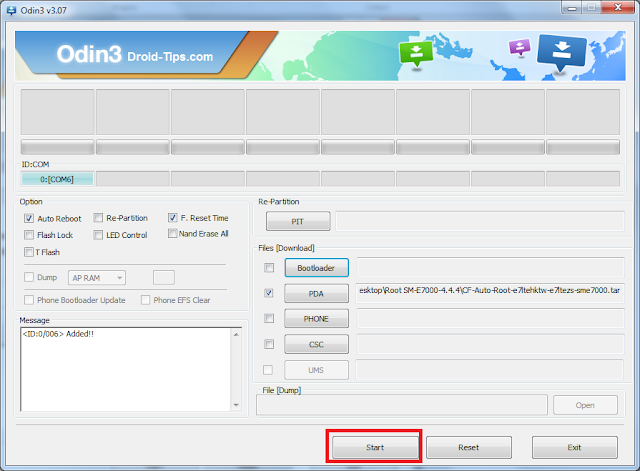Click the PHONE file path field
The height and width of the screenshot is (471, 640).
(491, 318)
